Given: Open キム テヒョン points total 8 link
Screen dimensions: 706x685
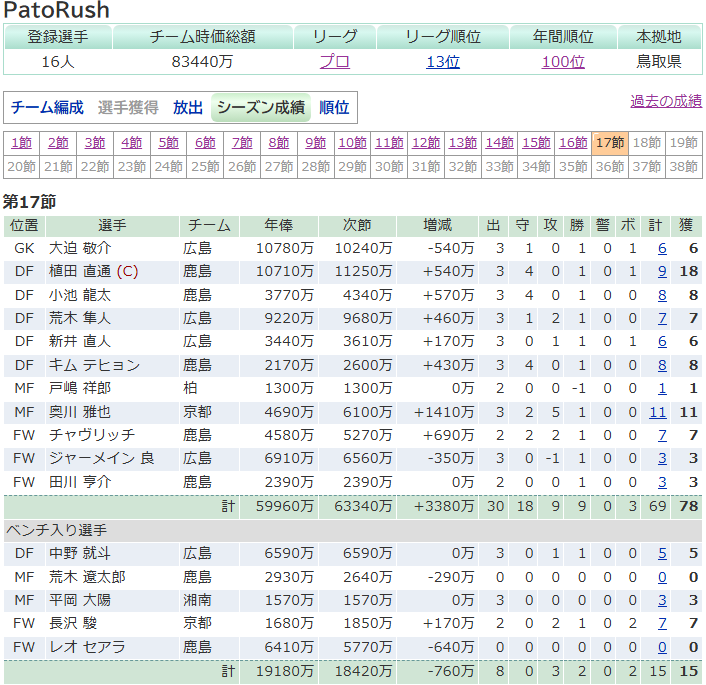Looking at the screenshot, I should pyautogui.click(x=662, y=365).
